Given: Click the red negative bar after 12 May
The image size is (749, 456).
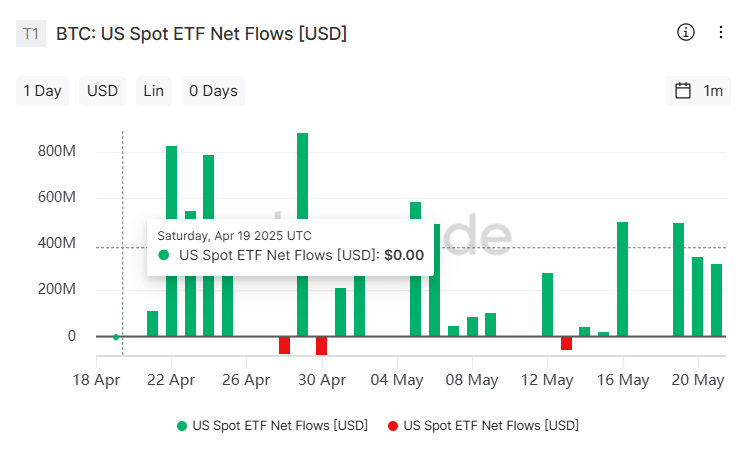Looking at the screenshot, I should tap(566, 343).
